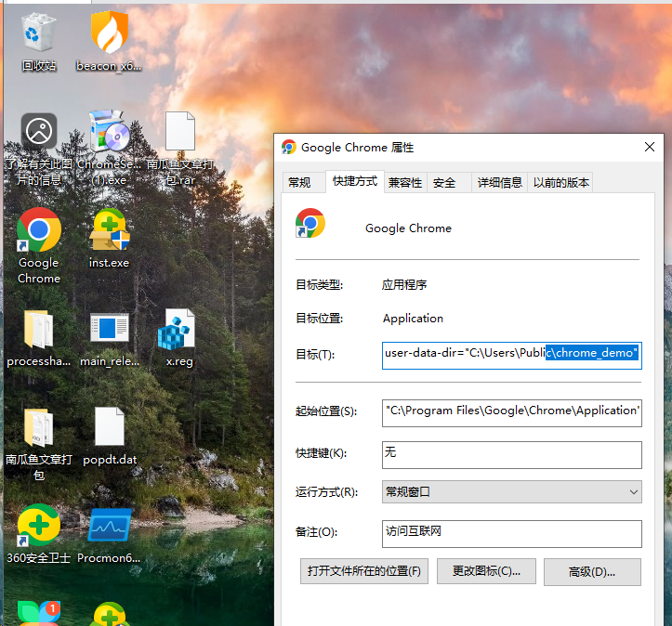Click the colorful app icon with red badge 1

(x=38, y=613)
